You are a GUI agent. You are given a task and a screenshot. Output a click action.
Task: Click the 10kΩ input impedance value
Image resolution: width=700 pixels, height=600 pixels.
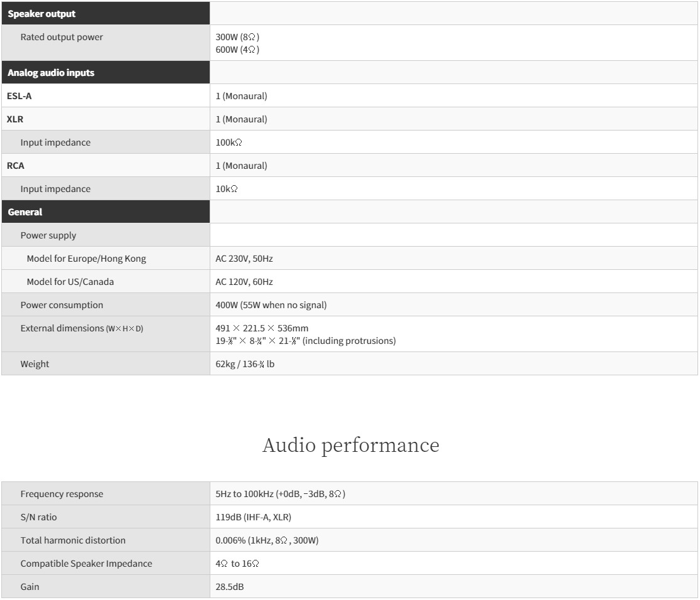(x=227, y=189)
